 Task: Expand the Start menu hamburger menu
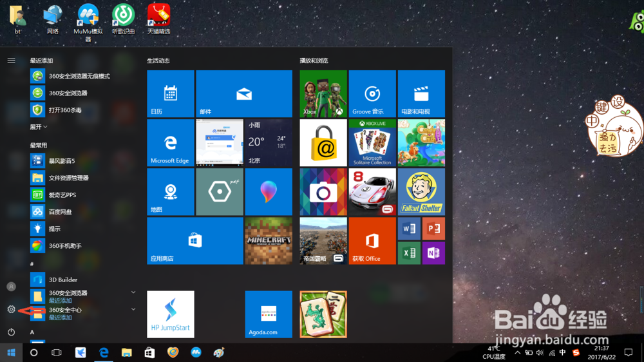(11, 61)
